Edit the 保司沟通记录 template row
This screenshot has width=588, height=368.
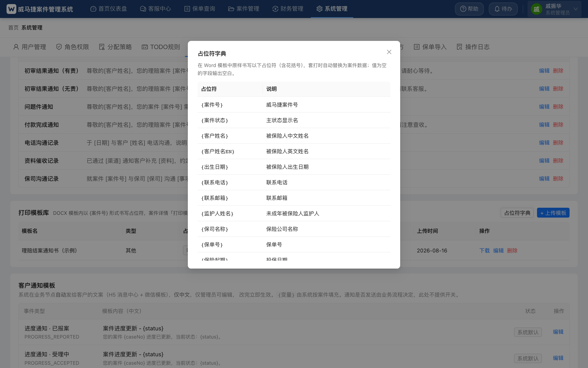point(544,179)
